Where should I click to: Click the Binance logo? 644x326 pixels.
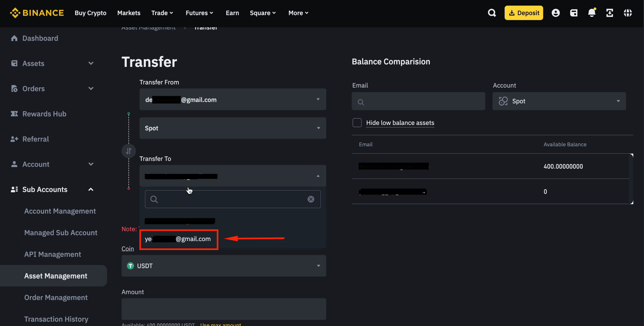(x=37, y=12)
